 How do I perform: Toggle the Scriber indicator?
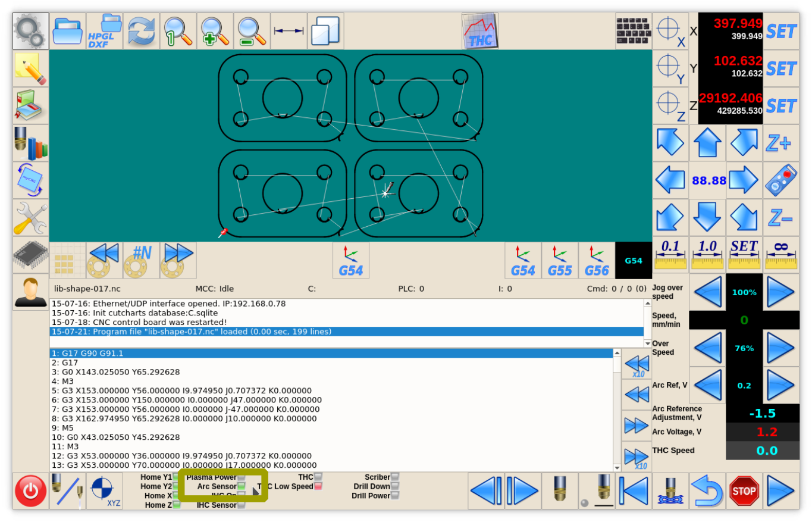pos(395,477)
